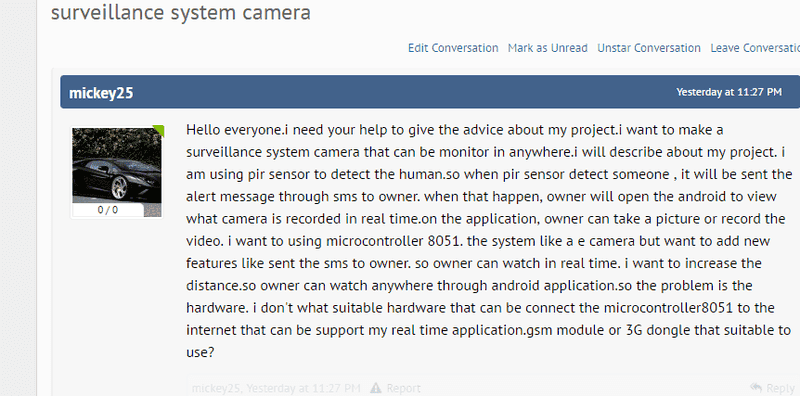Open mickey25 profile from message header

(101, 93)
